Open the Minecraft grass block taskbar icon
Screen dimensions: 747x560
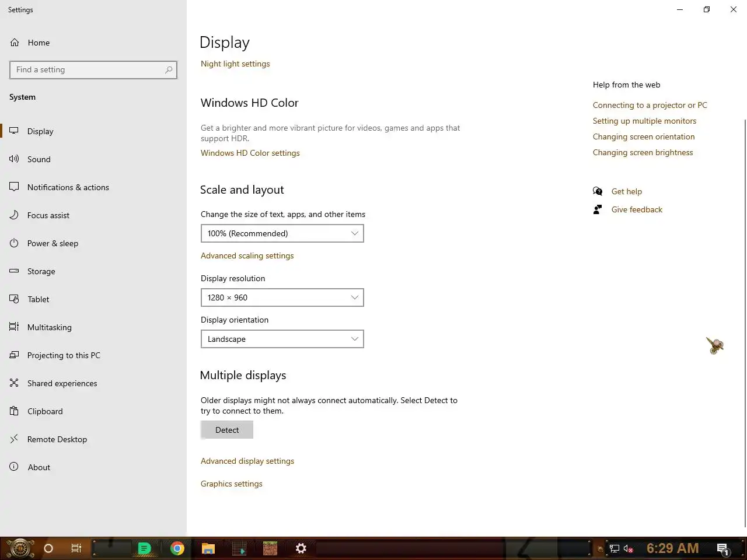270,548
